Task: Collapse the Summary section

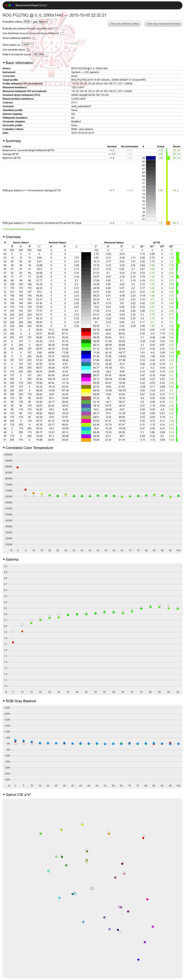Action: [12, 141]
